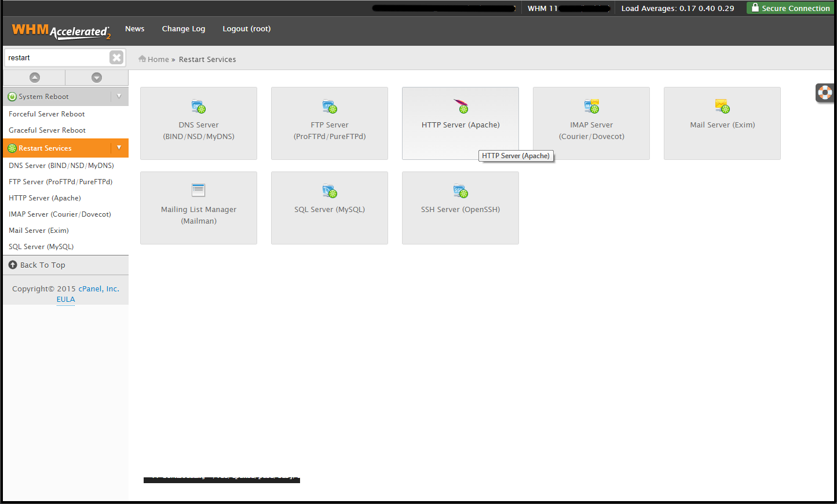Viewport: 837px width, 504px height.
Task: Click the Restart Services green icon in sidebar
Action: pyautogui.click(x=12, y=148)
